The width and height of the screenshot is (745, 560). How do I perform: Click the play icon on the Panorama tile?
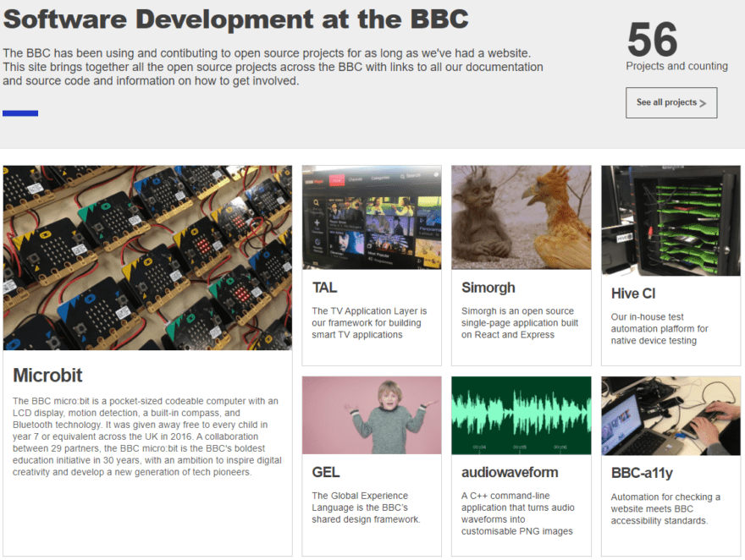[x=422, y=221]
